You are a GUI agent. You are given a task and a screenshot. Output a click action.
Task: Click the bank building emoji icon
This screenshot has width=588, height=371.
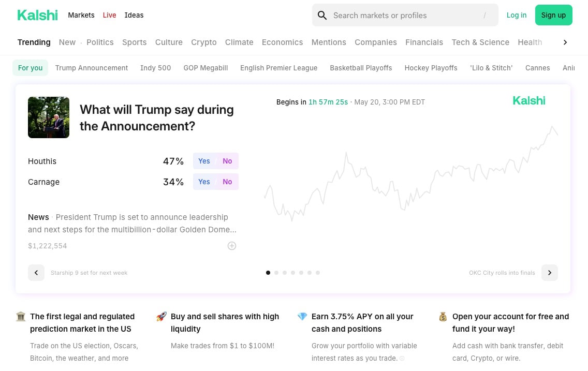[x=21, y=317]
